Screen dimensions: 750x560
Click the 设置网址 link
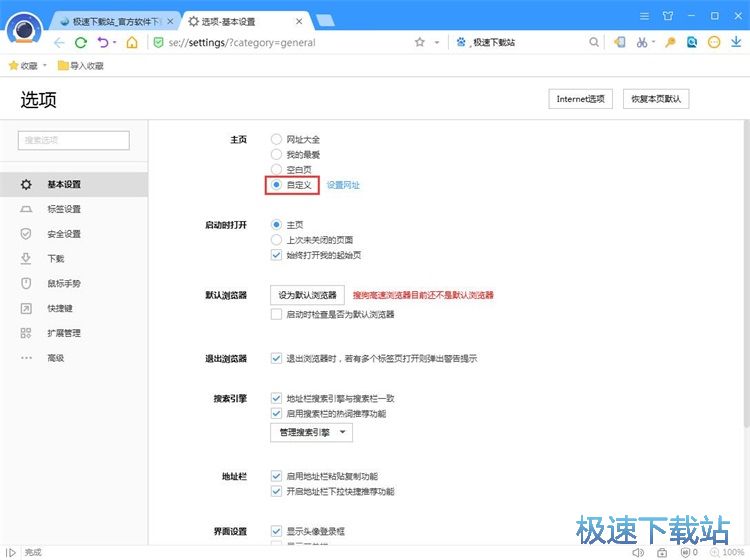pos(343,185)
